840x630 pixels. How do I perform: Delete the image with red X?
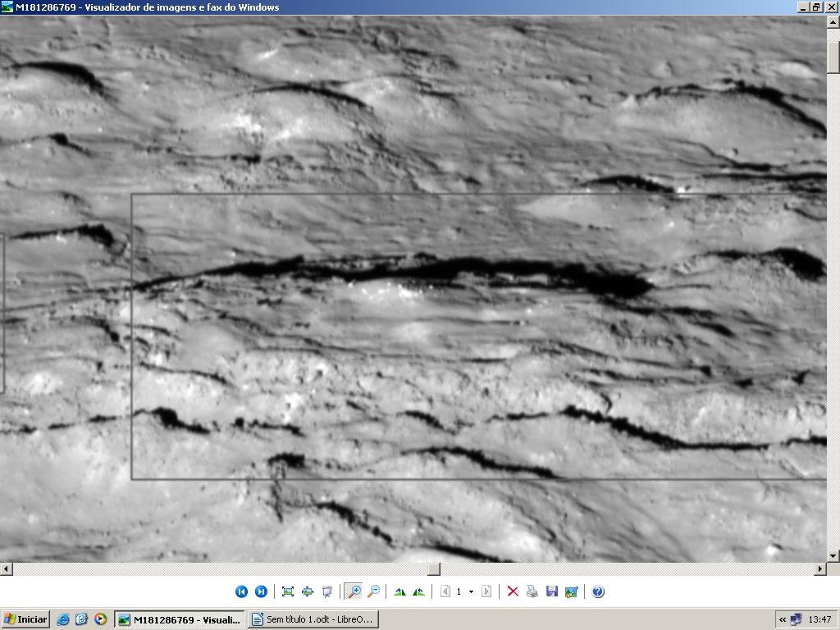coord(513,591)
